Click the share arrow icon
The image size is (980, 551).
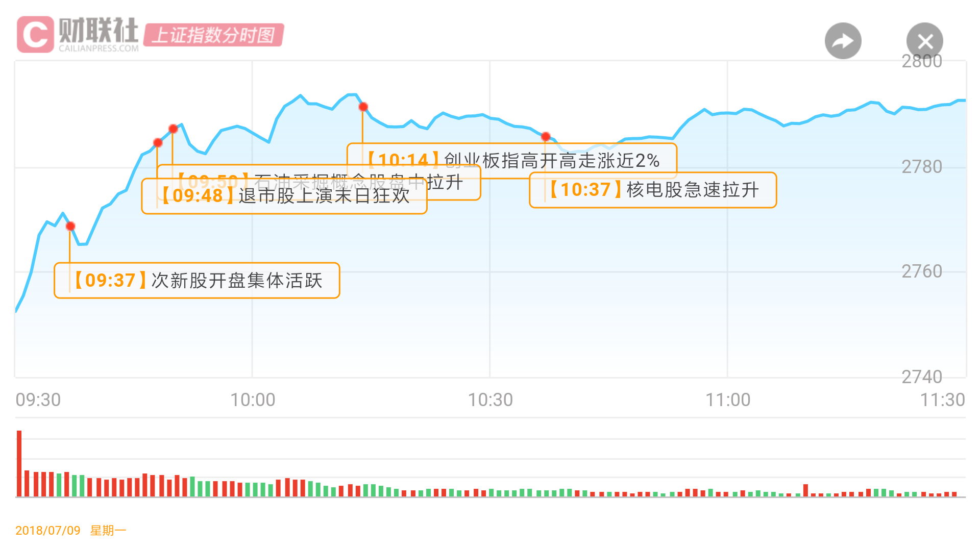click(x=843, y=41)
